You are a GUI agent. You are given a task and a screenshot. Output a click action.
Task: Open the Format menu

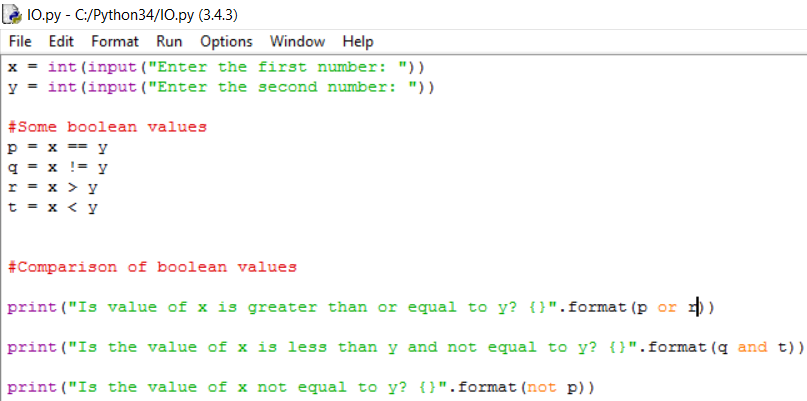(115, 41)
